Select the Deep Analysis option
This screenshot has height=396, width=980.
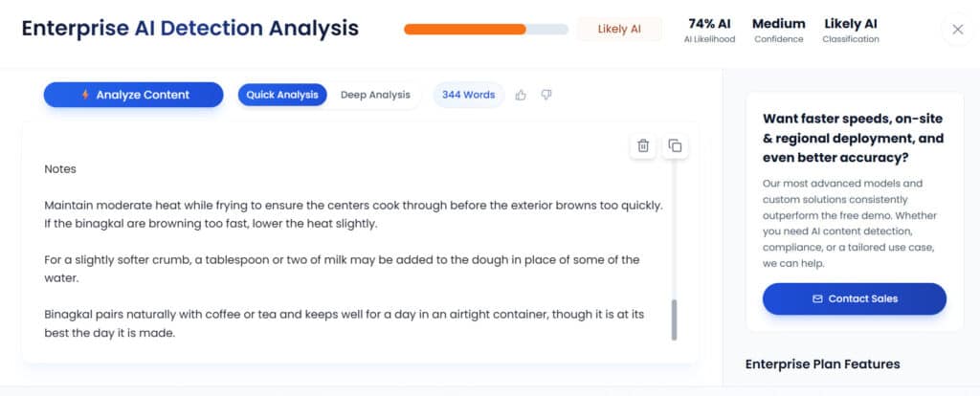pos(375,95)
